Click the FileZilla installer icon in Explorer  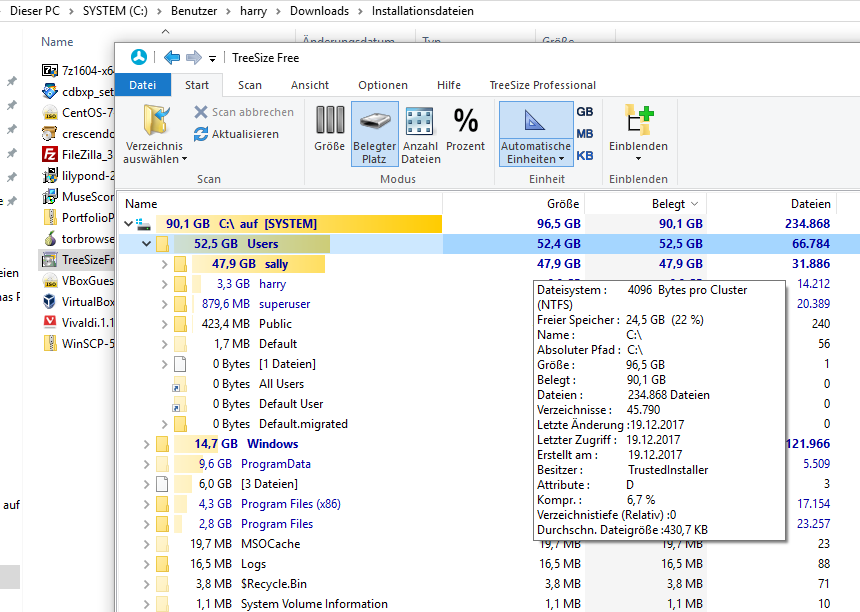point(50,154)
